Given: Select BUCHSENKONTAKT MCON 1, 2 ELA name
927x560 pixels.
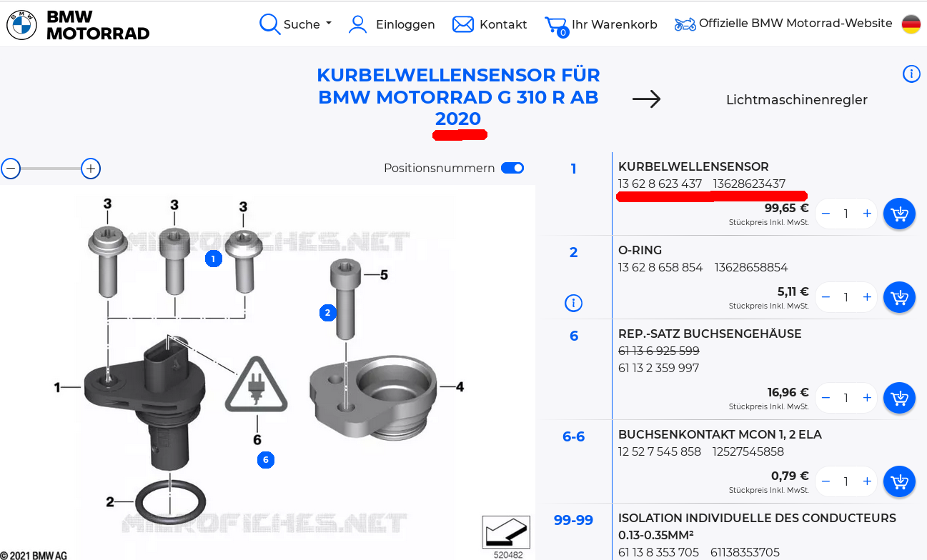Looking at the screenshot, I should (x=720, y=434).
